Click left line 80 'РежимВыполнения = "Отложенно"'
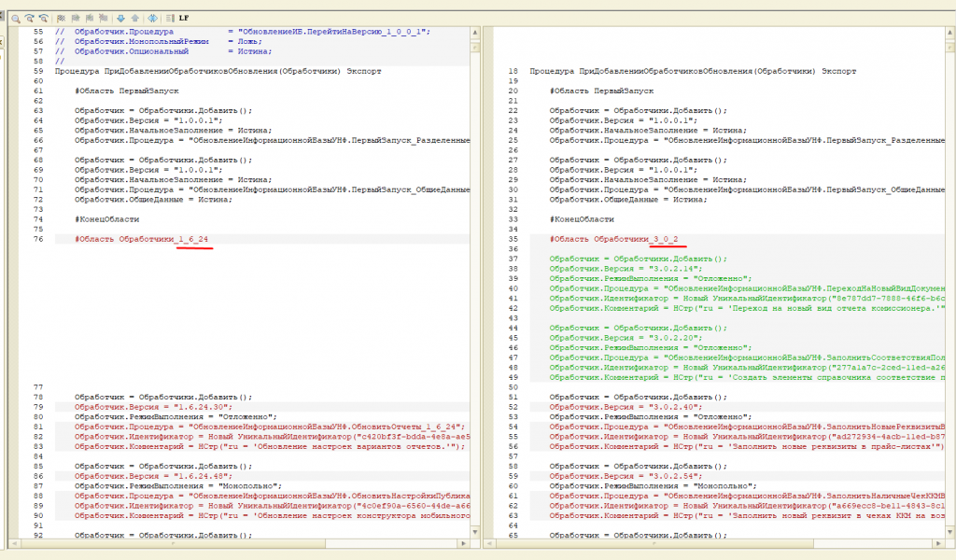The width and height of the screenshot is (956, 560). (176, 417)
